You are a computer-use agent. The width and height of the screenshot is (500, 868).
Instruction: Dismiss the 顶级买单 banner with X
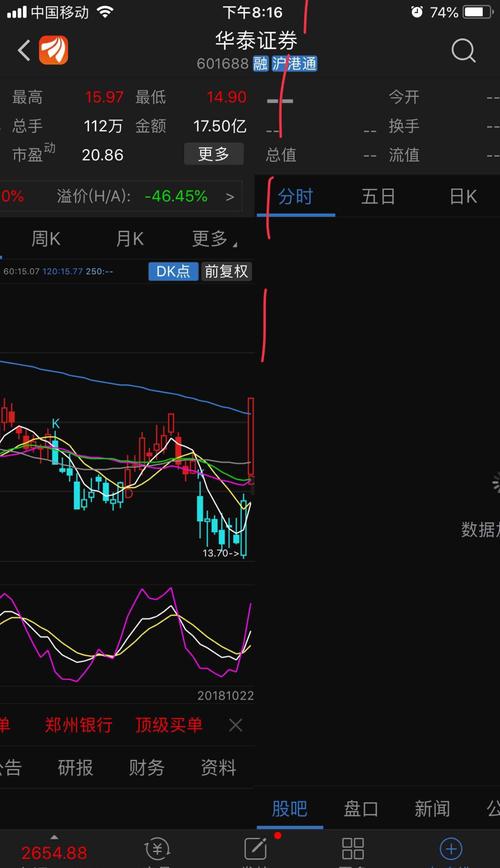click(235, 725)
